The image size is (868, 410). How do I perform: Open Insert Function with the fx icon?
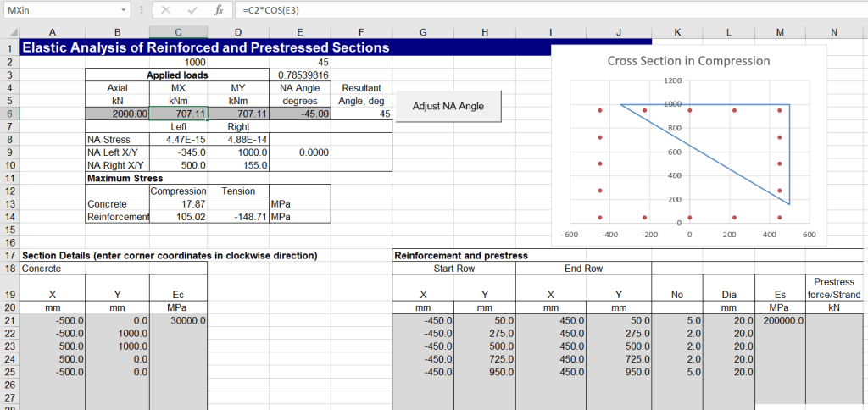[x=218, y=10]
